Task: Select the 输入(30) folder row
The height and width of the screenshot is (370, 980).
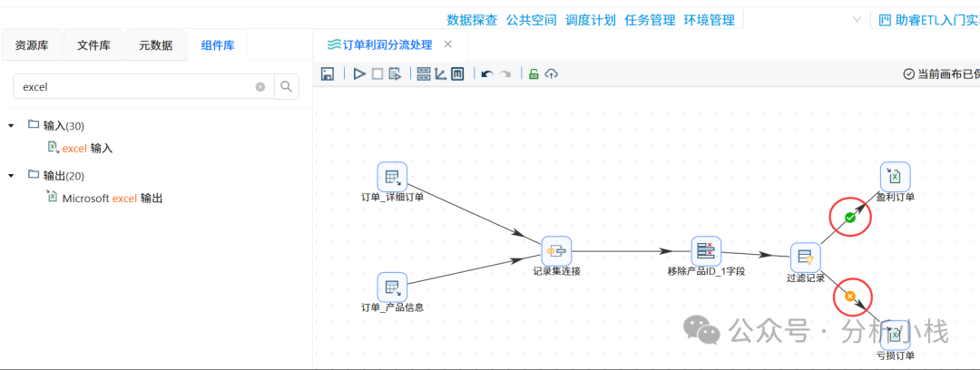Action: click(x=56, y=126)
